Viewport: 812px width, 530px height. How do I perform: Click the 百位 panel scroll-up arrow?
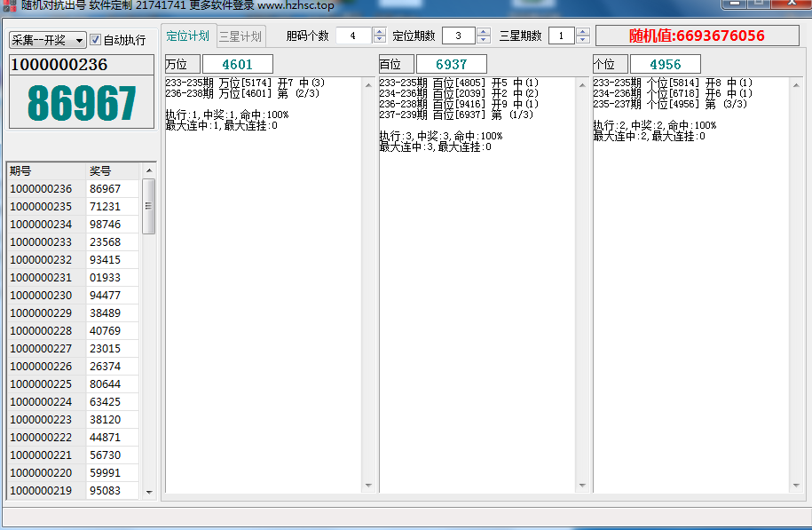click(582, 85)
